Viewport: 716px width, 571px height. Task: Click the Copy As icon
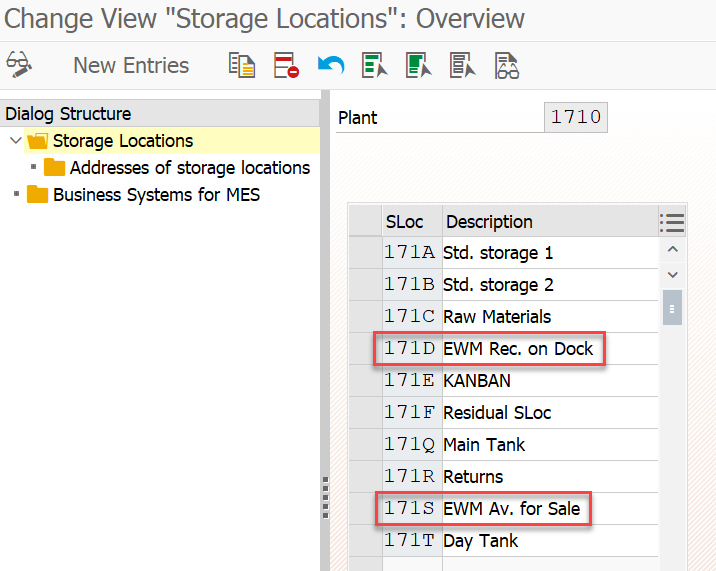click(242, 65)
